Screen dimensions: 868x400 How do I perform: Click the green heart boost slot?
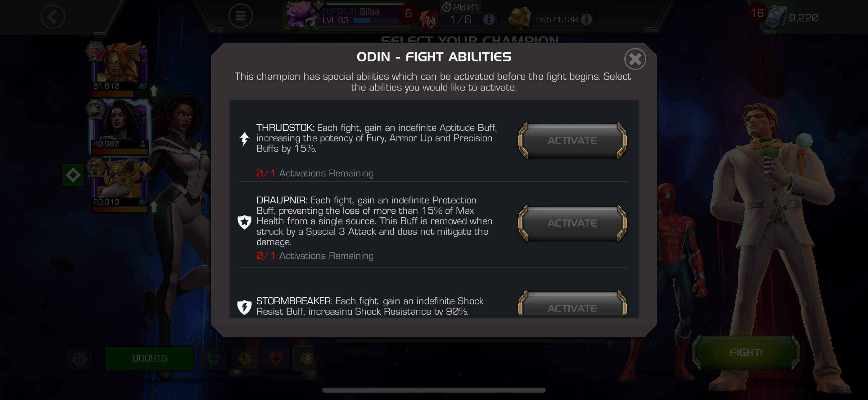pos(213,358)
